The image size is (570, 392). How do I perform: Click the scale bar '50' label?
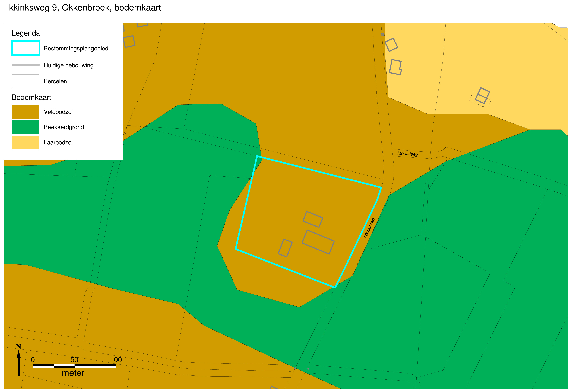click(74, 360)
